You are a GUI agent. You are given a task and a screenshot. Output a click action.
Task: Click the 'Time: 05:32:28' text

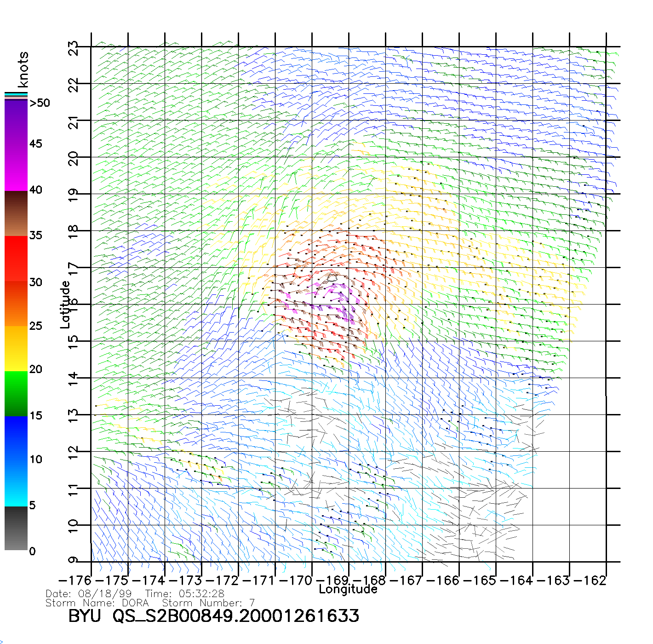coord(185,594)
